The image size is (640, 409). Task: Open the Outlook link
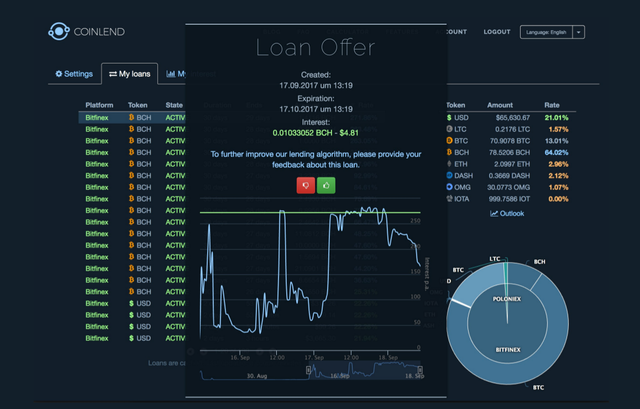(x=507, y=213)
